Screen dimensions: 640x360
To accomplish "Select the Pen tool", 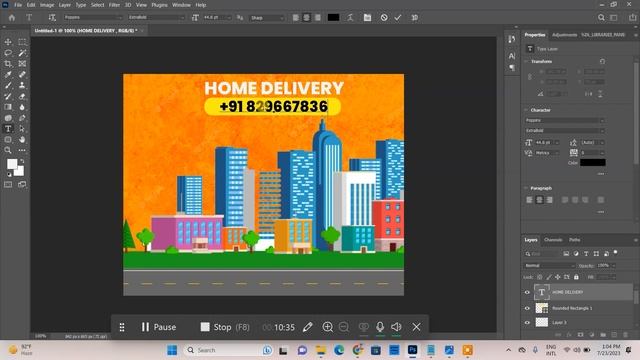I will click(x=22, y=118).
